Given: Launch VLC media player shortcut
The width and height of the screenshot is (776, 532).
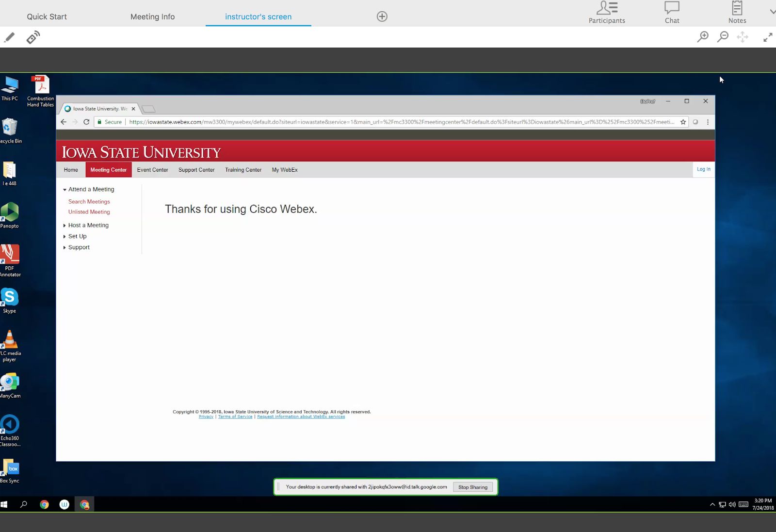Looking at the screenshot, I should tap(10, 346).
